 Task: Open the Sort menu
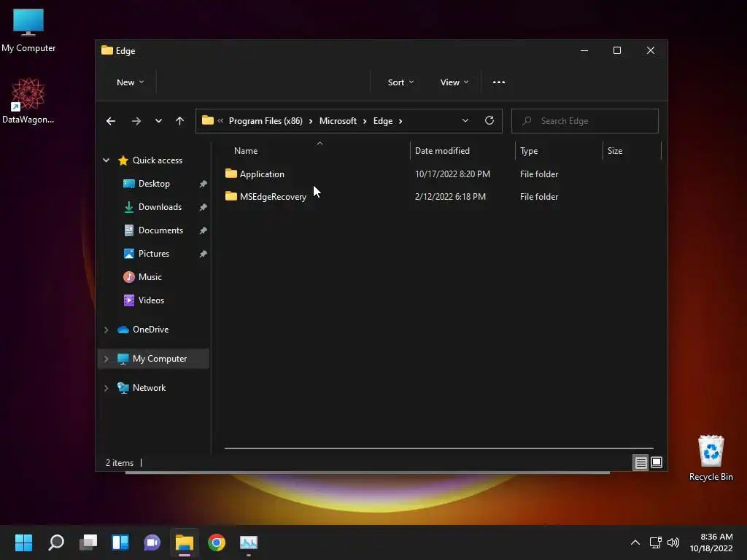(400, 82)
